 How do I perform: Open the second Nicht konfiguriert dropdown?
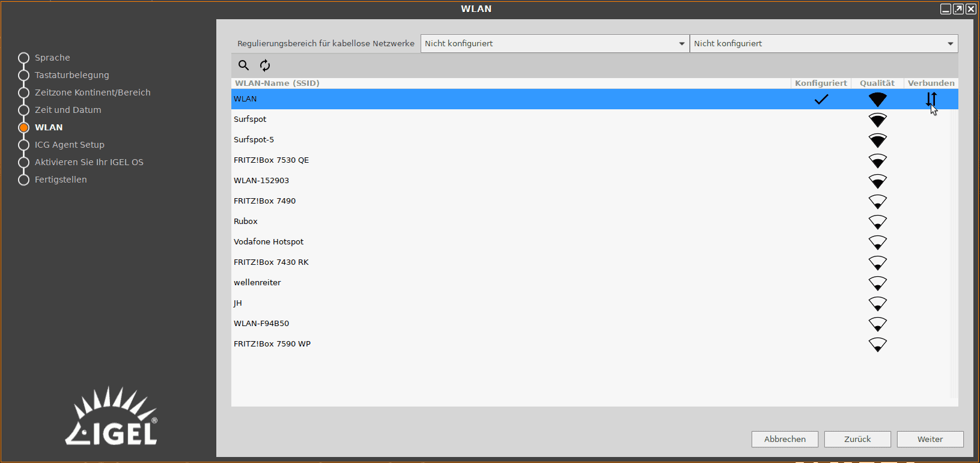pos(823,43)
